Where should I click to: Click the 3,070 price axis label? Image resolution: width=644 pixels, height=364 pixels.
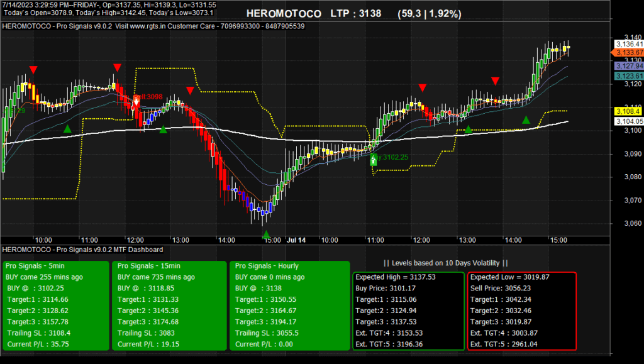[x=633, y=201]
